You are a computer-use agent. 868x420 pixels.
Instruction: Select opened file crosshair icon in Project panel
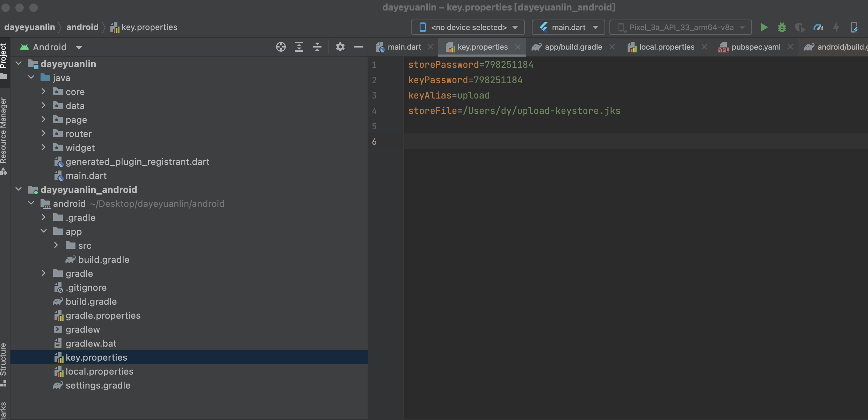point(281,47)
